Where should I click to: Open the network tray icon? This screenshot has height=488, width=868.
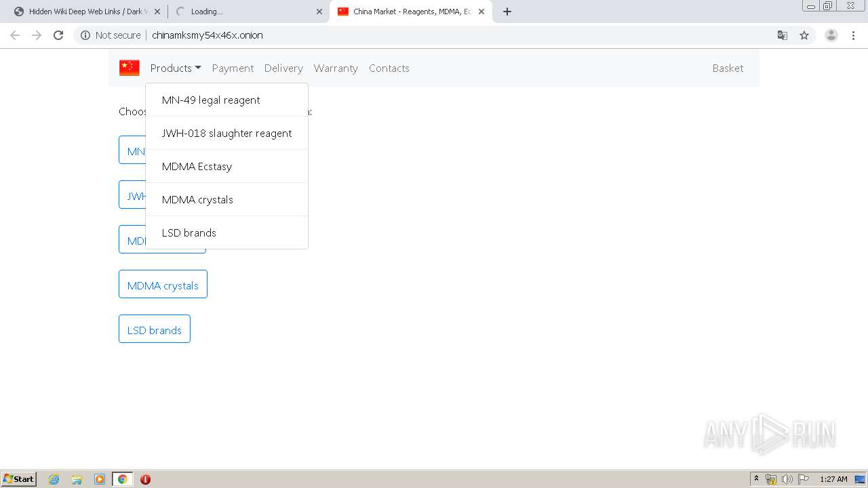[771, 479]
